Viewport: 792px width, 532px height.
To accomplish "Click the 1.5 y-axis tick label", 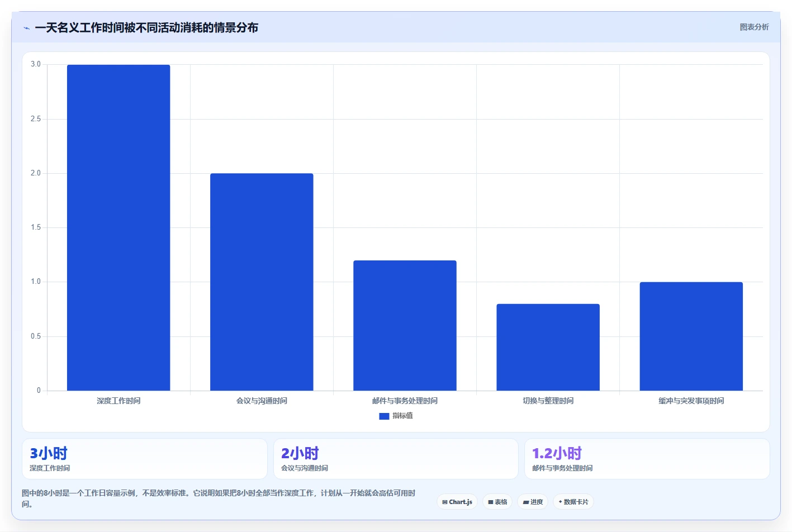I will pyautogui.click(x=36, y=227).
